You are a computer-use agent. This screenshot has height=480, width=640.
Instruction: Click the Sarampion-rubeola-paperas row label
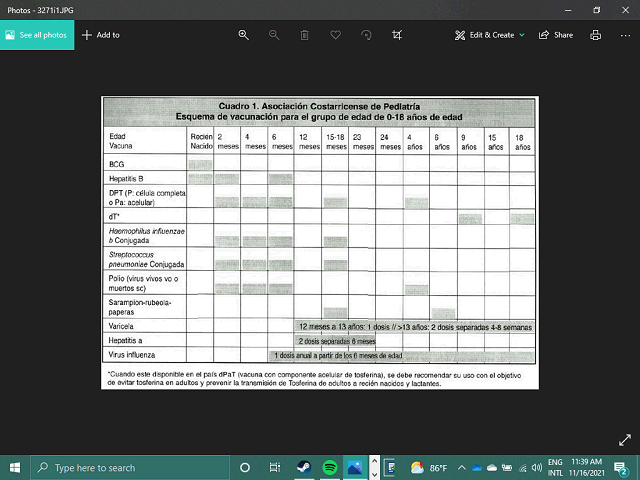point(140,307)
